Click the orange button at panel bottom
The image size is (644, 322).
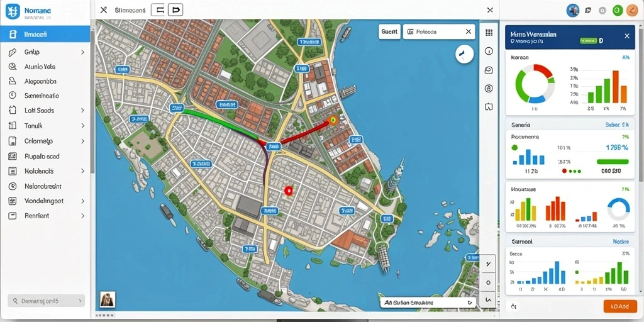pos(620,306)
